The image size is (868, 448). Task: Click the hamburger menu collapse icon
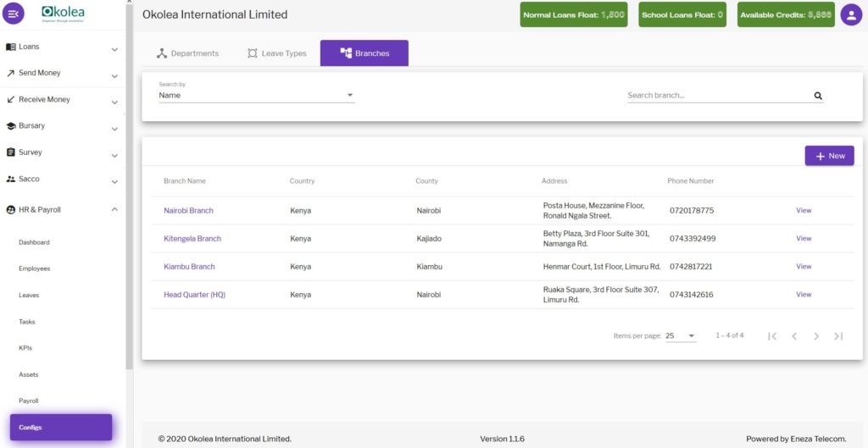pyautogui.click(x=15, y=14)
